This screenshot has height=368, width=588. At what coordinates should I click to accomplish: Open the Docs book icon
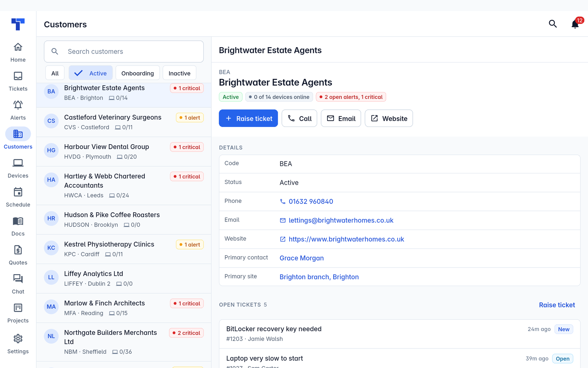pyautogui.click(x=18, y=221)
